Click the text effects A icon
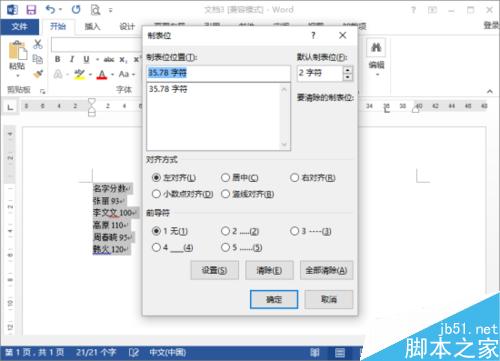The width and height of the screenshot is (500, 361). (58, 74)
